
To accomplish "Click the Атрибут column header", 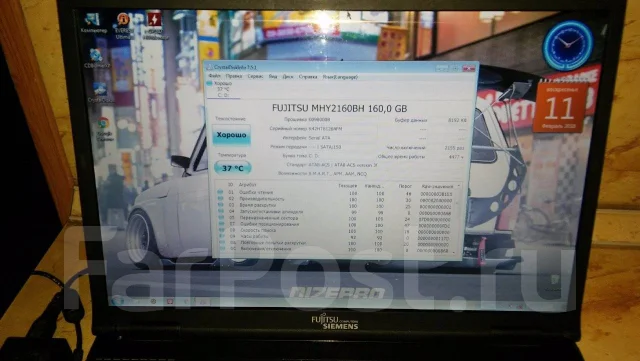I will (x=247, y=185).
